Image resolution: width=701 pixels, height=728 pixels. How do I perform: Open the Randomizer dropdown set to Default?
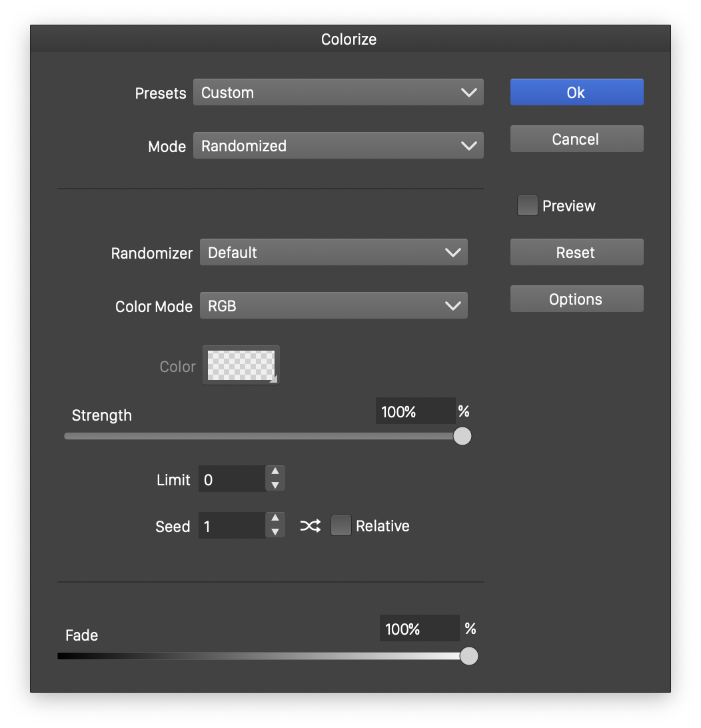tap(333, 253)
